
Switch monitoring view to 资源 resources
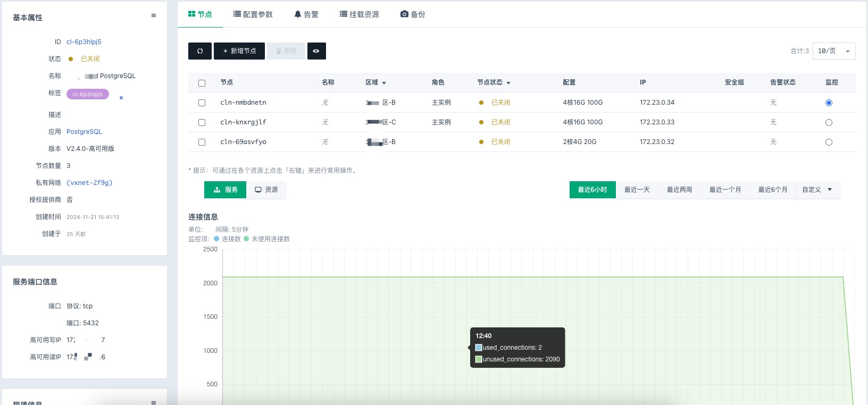pos(266,190)
